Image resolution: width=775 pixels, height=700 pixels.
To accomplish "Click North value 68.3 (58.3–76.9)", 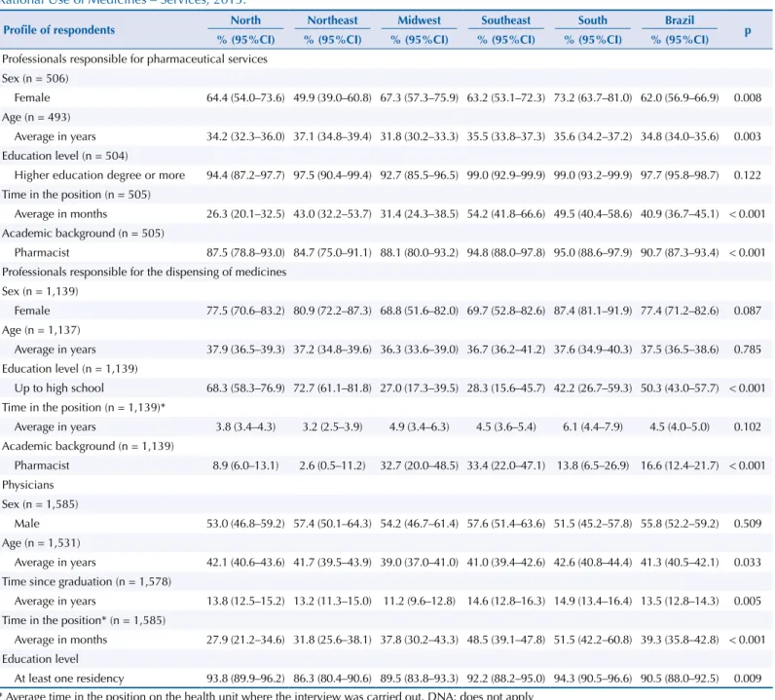I will click(245, 388).
